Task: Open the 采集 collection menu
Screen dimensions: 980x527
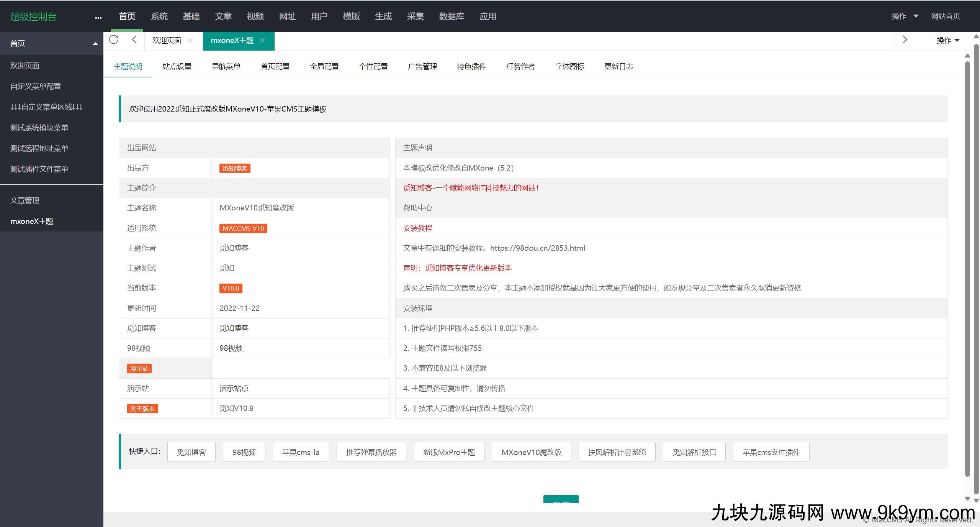Action: coord(415,16)
